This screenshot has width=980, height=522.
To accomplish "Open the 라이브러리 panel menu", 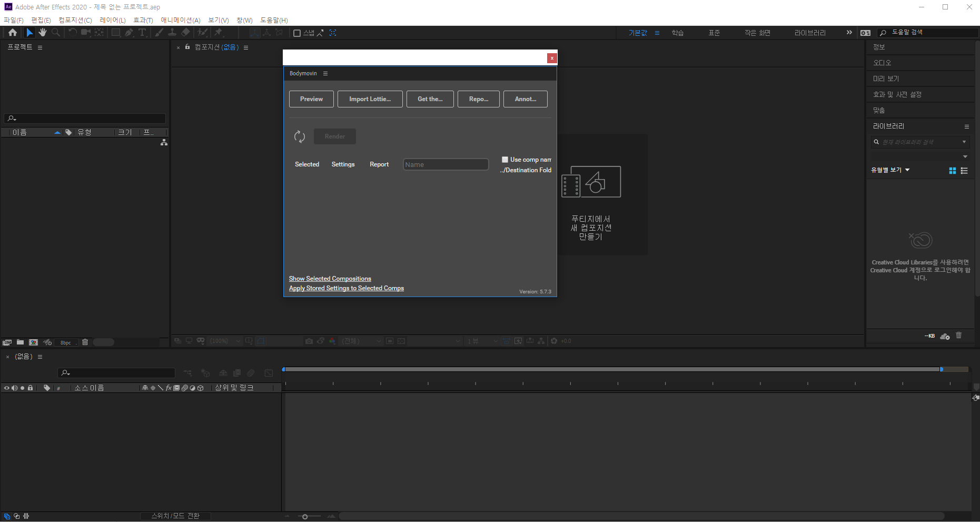I will pyautogui.click(x=967, y=126).
